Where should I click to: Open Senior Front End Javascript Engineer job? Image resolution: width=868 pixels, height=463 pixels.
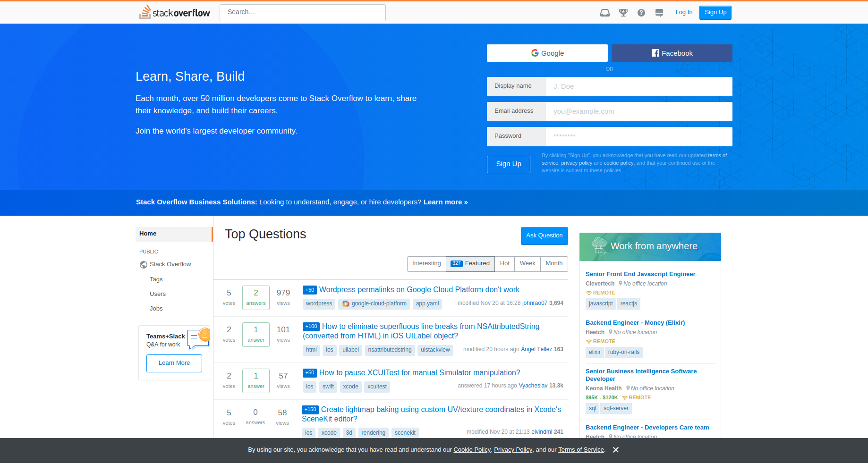640,274
